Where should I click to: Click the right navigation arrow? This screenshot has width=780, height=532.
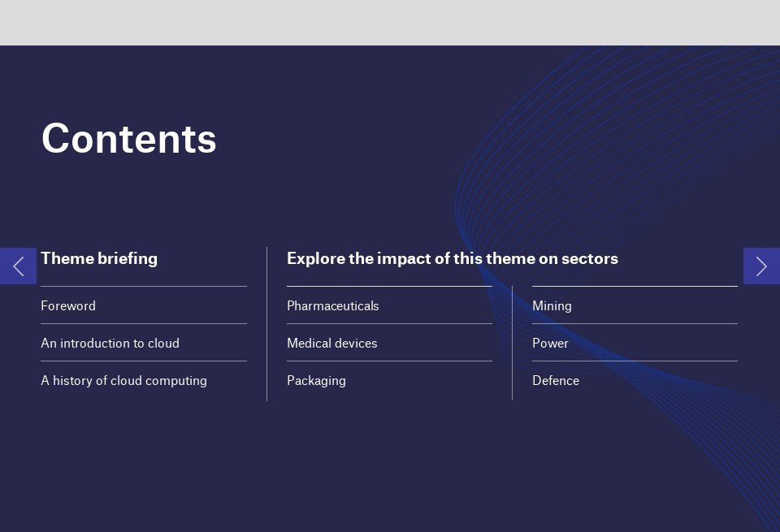point(761,266)
